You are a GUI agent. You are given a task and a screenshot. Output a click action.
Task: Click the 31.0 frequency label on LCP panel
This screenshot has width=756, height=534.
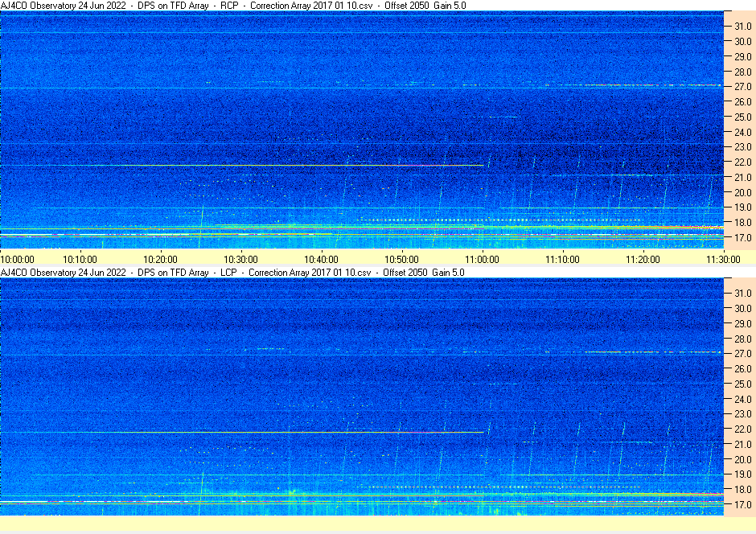[x=742, y=293]
